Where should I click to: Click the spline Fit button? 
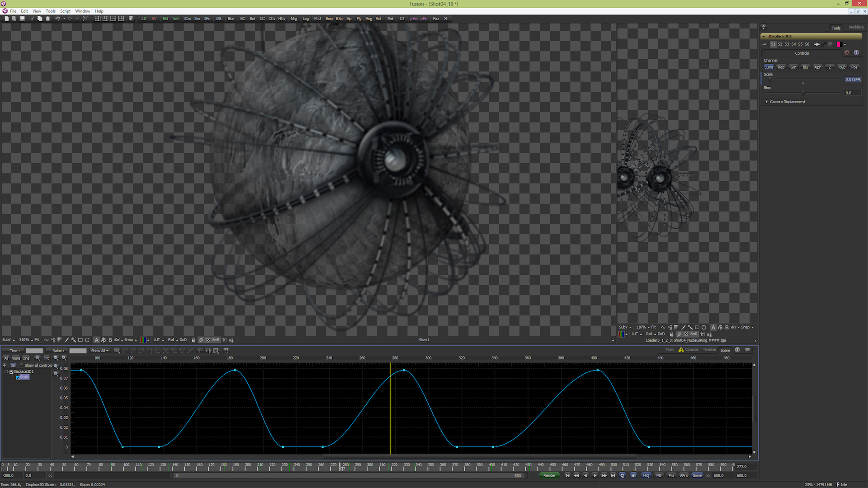[47, 358]
